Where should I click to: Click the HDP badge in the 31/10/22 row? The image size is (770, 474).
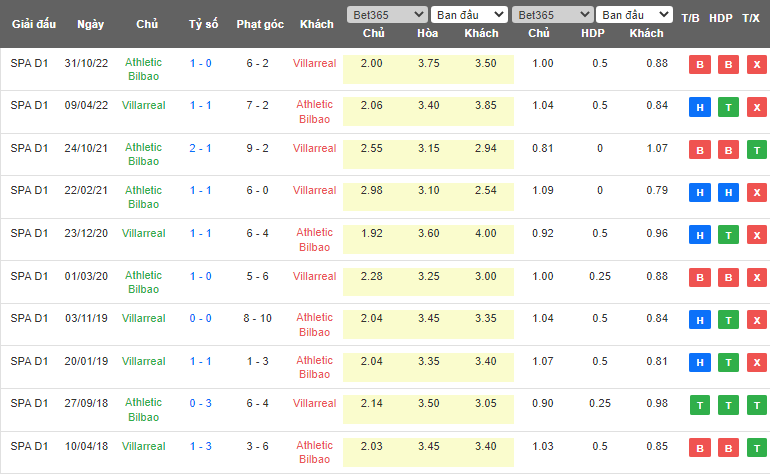point(728,64)
